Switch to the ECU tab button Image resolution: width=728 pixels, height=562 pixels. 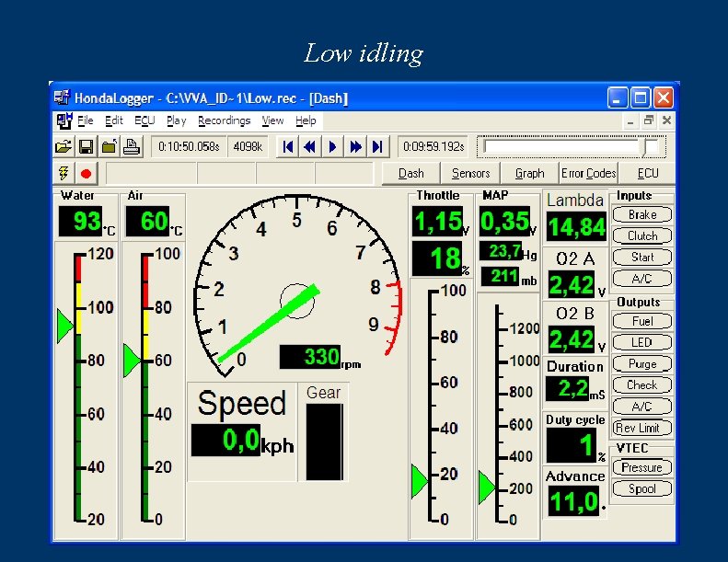(x=647, y=174)
